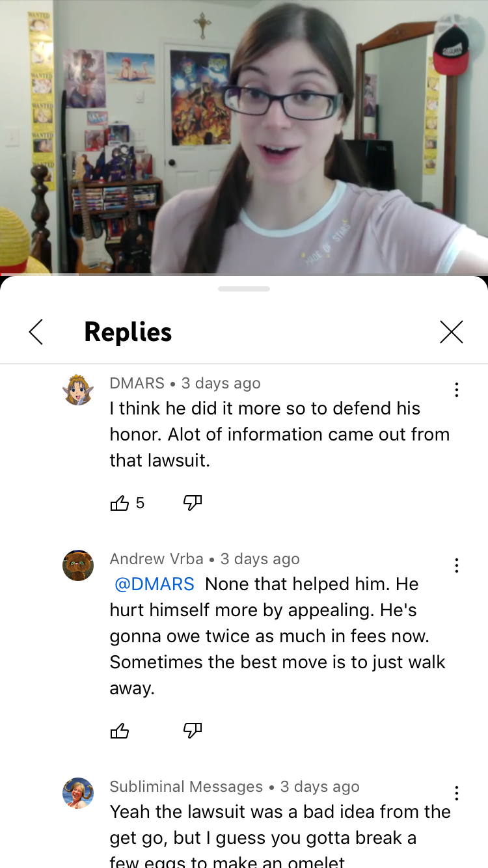The width and height of the screenshot is (488, 868).
Task: Open Subliminal Messages profile avatar
Action: 78,793
